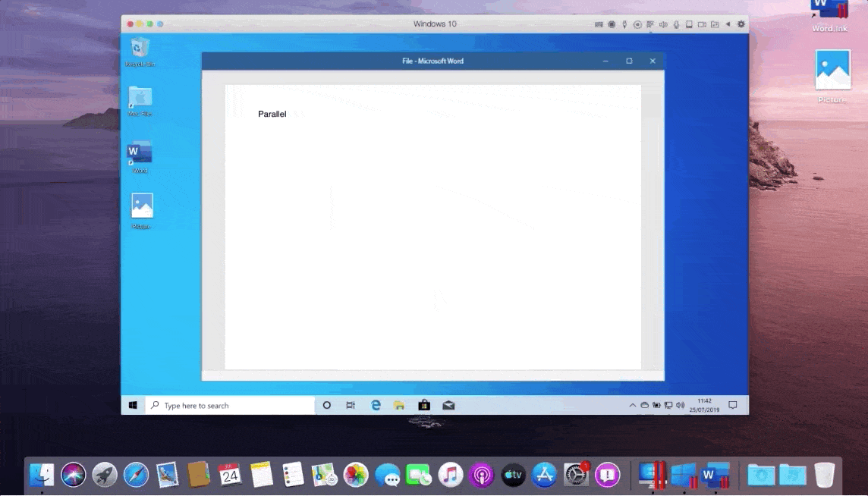Select the Picture file on Mac desktop
The height and width of the screenshot is (496, 868).
(832, 77)
